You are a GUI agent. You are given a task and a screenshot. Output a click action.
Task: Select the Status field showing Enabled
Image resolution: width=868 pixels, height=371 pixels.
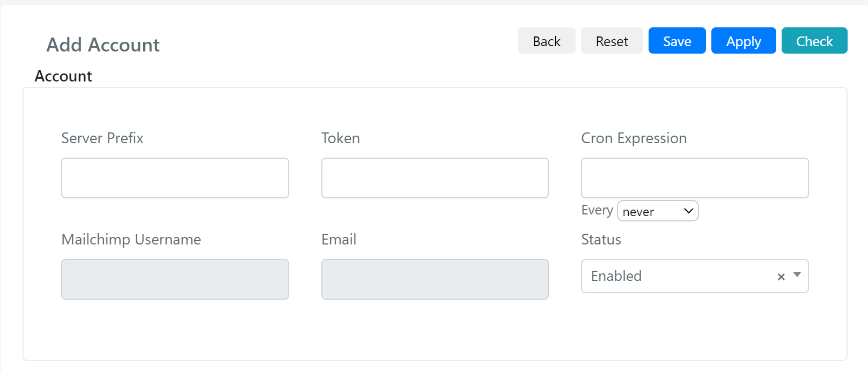[695, 276]
